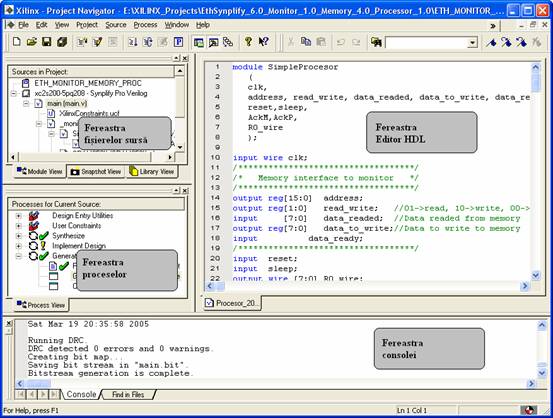
Task: Click the Open folder toolbar icon
Action: pos(31,42)
